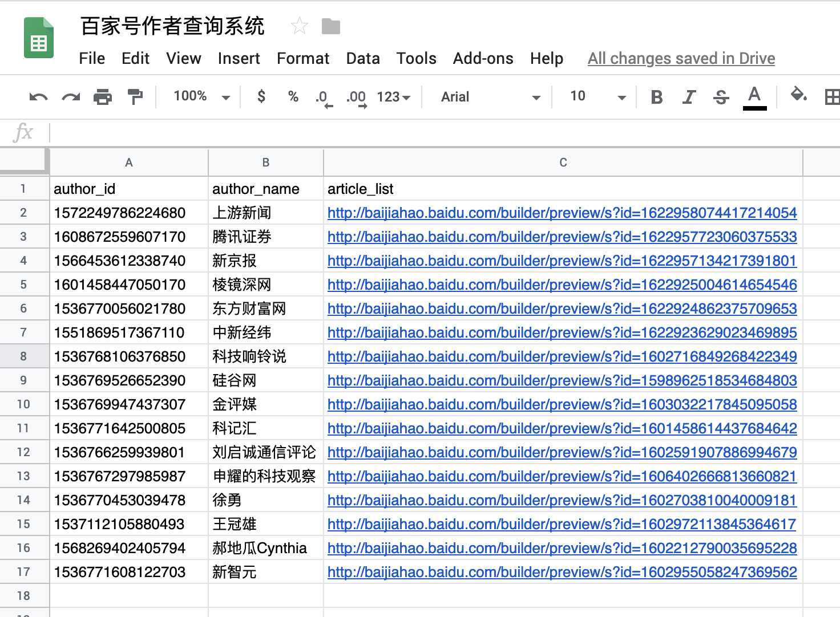The width and height of the screenshot is (840, 617).
Task: Select cell with 上游新闻
Action: tap(266, 213)
